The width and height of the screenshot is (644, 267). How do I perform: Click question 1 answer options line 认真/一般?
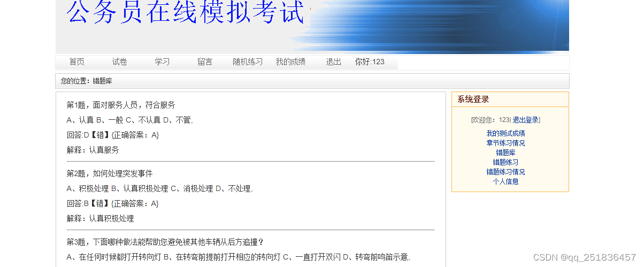tap(130, 120)
